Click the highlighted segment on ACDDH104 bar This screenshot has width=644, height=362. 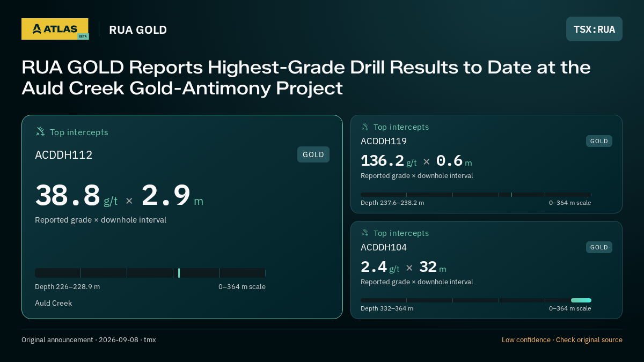(581, 300)
